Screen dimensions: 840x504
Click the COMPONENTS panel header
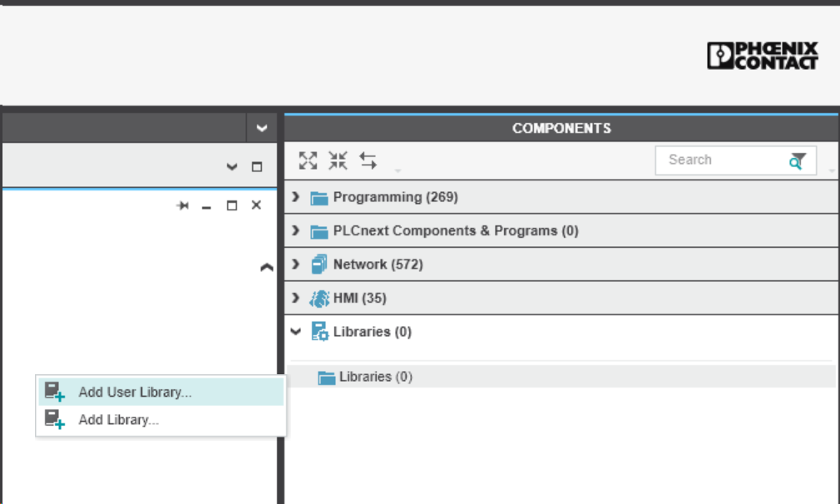tap(561, 128)
